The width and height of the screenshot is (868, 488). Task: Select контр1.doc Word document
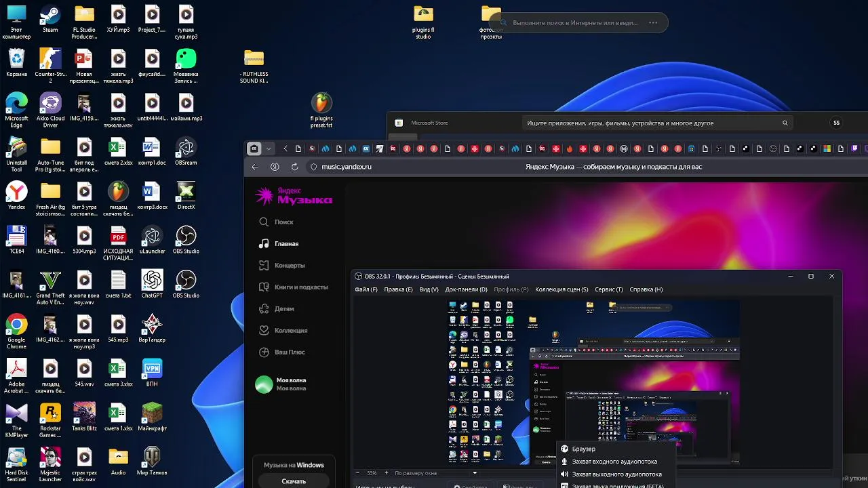[152, 152]
